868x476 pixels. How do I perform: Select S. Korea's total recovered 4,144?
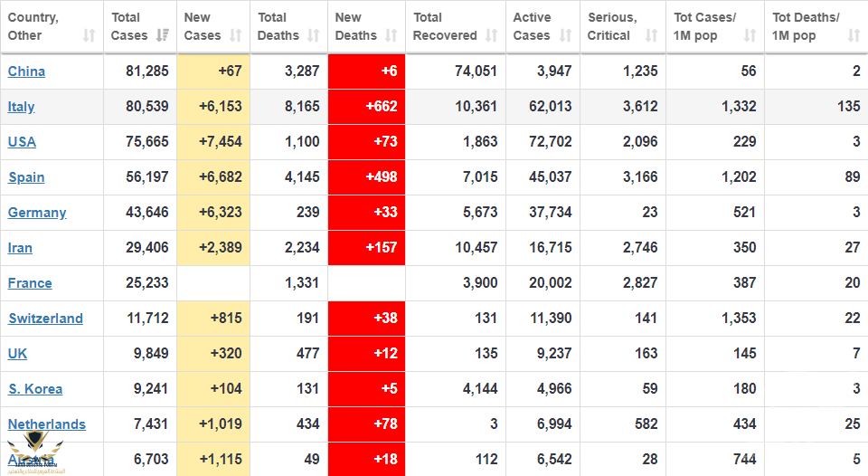click(480, 389)
